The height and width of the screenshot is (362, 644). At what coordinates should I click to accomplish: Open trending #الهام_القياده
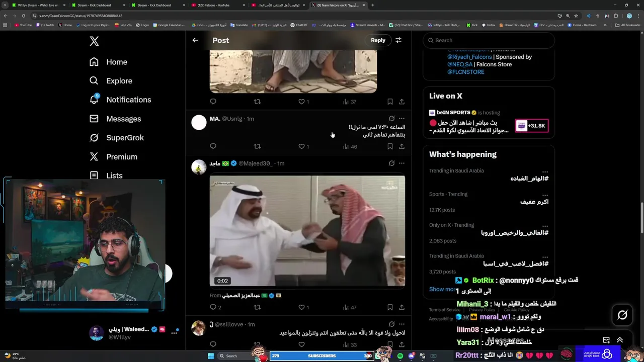529,178
